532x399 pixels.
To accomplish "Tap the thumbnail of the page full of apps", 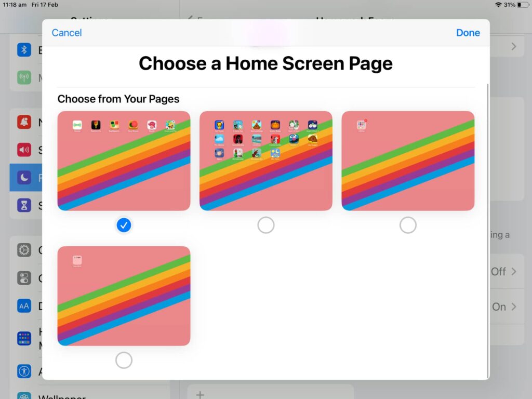I will [x=266, y=161].
